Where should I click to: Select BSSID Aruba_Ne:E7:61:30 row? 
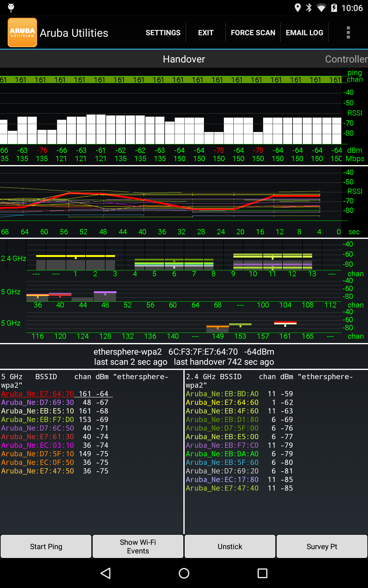(x=55, y=436)
